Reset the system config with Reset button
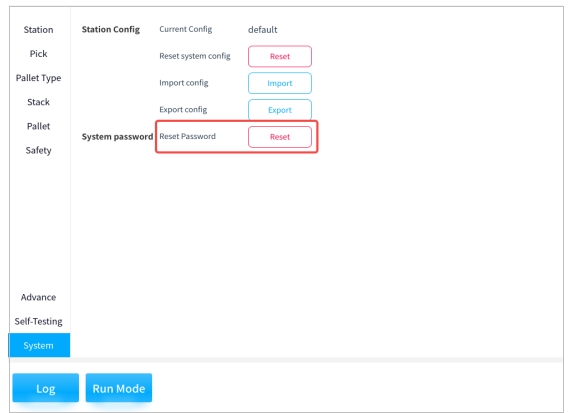The width and height of the screenshot is (573, 413). 280,56
